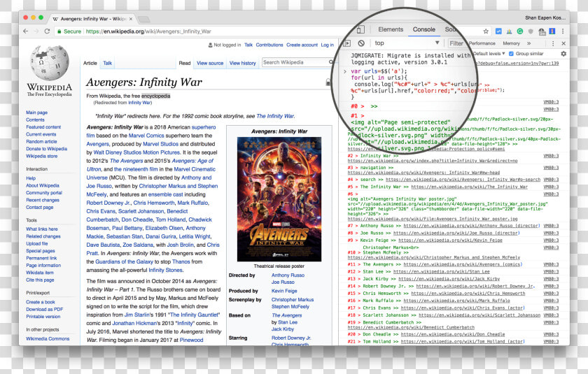588x374 pixels.
Task: Click 'The Infinity War' link in hatnote
Action: tap(275, 116)
